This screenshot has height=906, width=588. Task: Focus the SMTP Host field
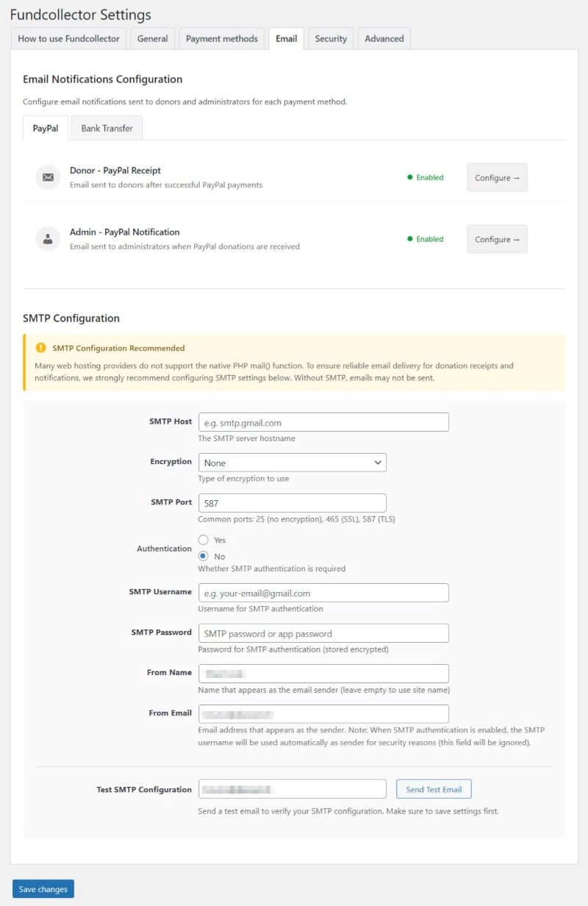[323, 422]
